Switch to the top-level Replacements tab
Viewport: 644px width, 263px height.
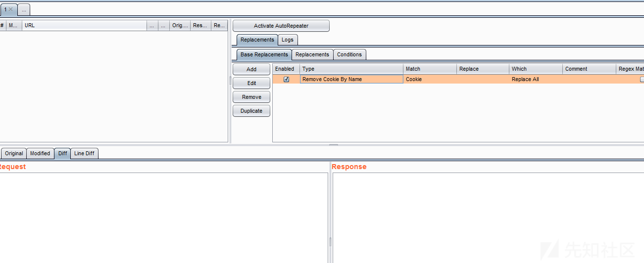(257, 40)
